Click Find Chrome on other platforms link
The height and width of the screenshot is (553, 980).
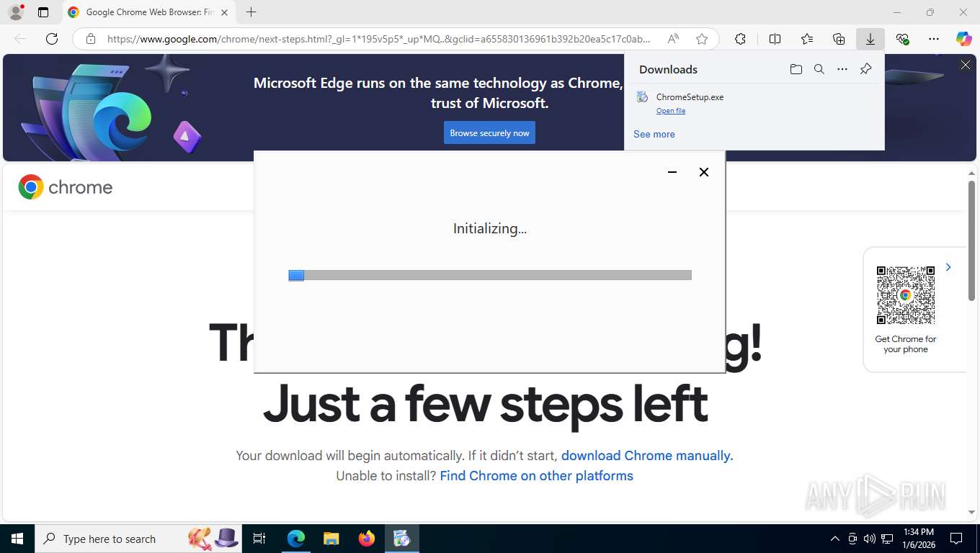pos(536,476)
